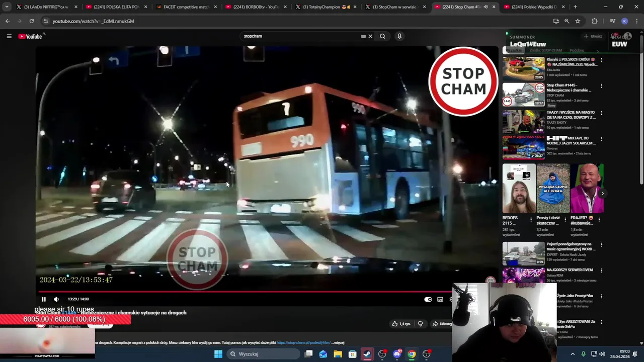Dislike the video with thumbs down
The image size is (644, 362).
[x=421, y=324]
